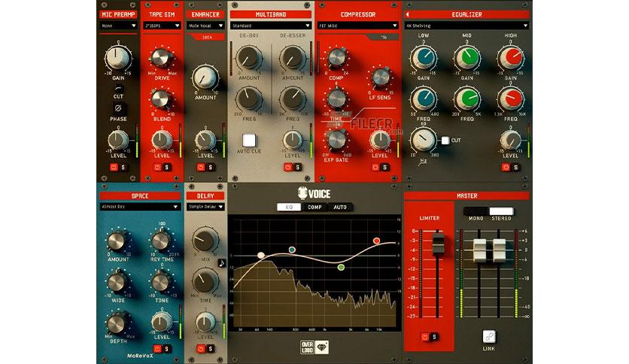The height and width of the screenshot is (364, 629).
Task: Open the Tape Sim 2"15IPS dropdown
Action: click(162, 26)
